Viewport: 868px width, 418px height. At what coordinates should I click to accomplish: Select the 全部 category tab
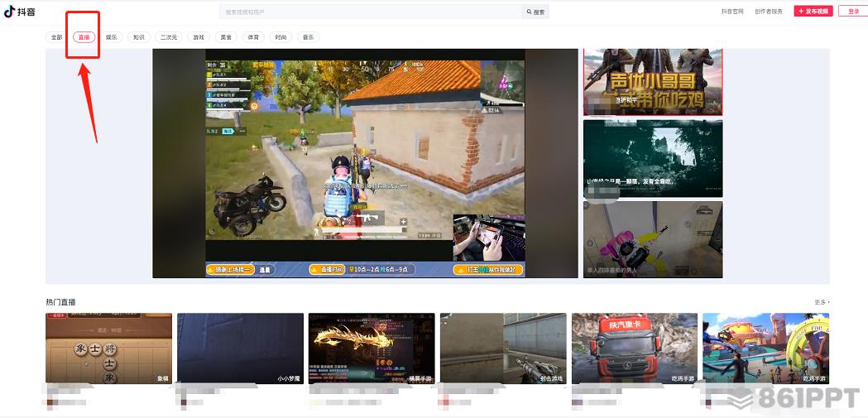[x=56, y=37]
